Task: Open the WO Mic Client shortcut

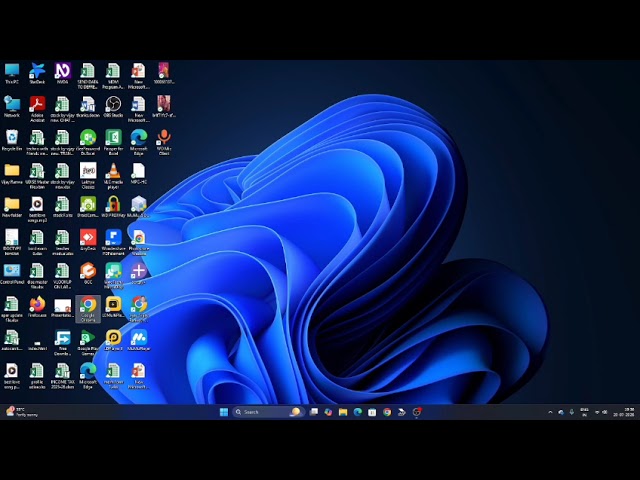Action: point(164,142)
